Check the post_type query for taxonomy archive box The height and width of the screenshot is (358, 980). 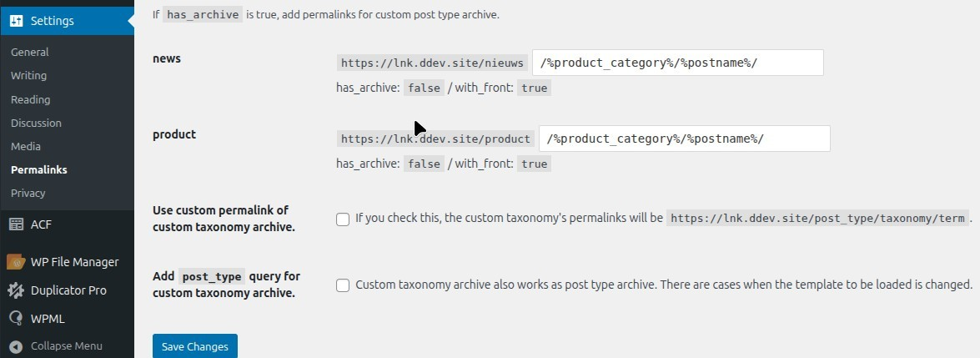click(x=343, y=285)
